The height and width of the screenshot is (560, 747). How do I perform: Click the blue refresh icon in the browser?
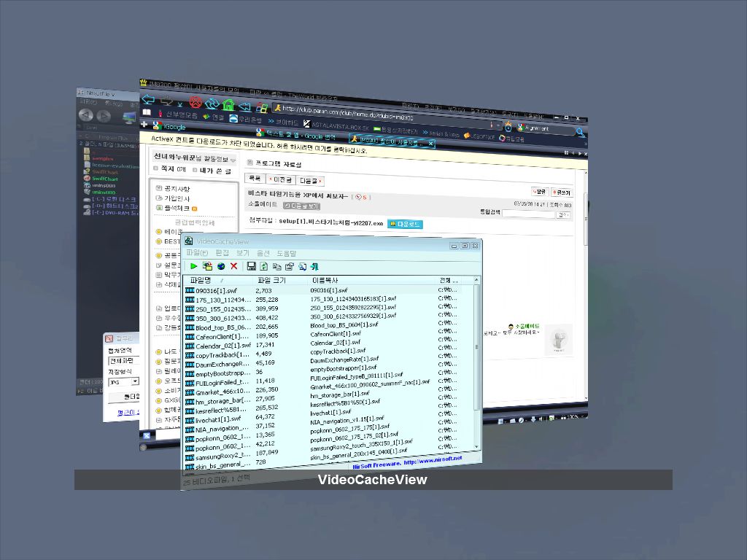pos(212,103)
